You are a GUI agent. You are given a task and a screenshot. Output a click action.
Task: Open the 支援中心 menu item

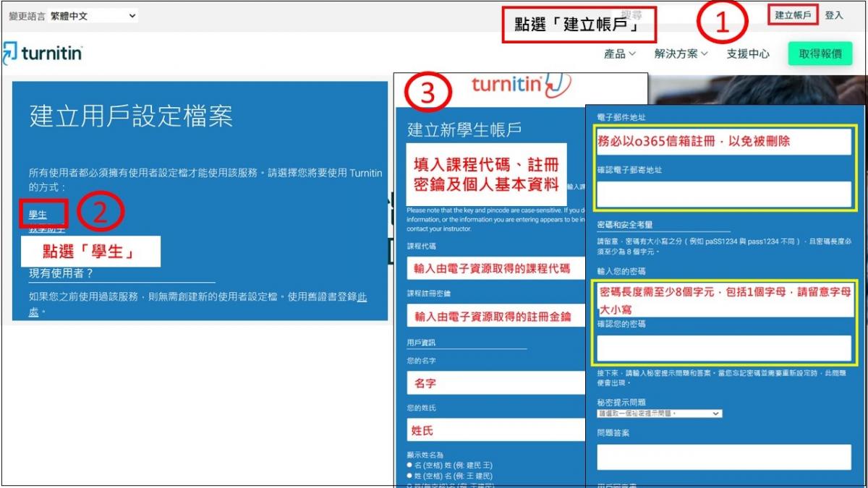point(748,53)
